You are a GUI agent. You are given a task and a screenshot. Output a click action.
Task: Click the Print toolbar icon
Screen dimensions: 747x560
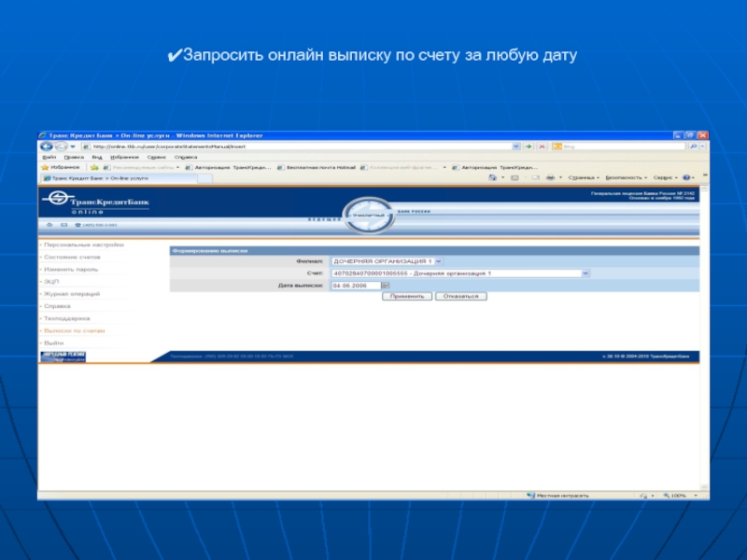pos(551,177)
